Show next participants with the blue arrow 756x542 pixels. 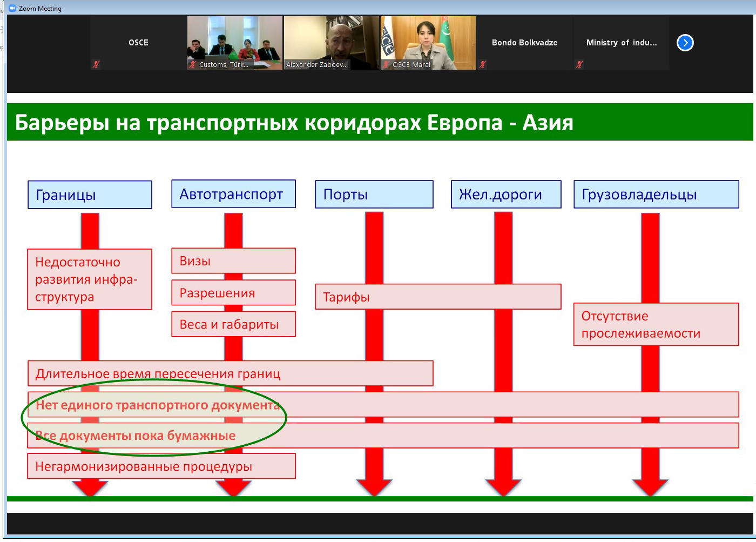point(685,43)
